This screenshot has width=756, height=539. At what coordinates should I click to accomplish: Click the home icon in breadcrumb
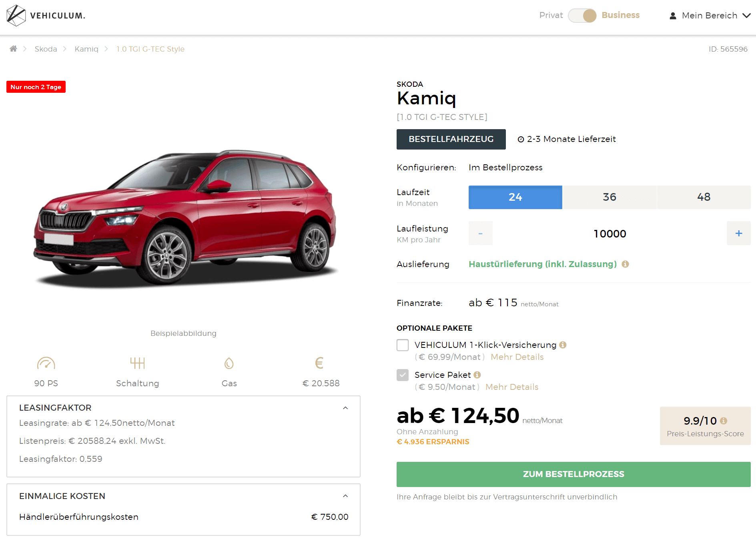[13, 49]
